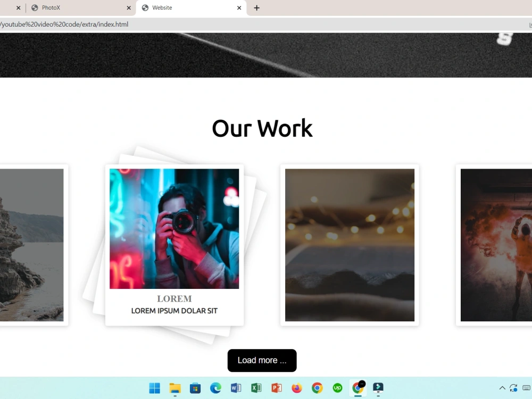Open the bokeh lights portfolio photo
The image size is (532, 399).
[x=350, y=245]
